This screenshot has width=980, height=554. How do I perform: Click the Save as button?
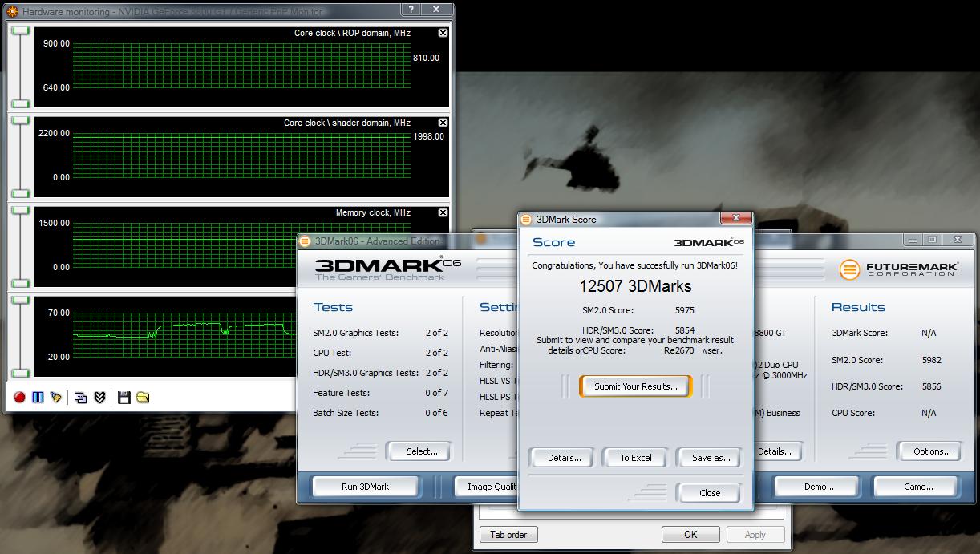pyautogui.click(x=711, y=458)
